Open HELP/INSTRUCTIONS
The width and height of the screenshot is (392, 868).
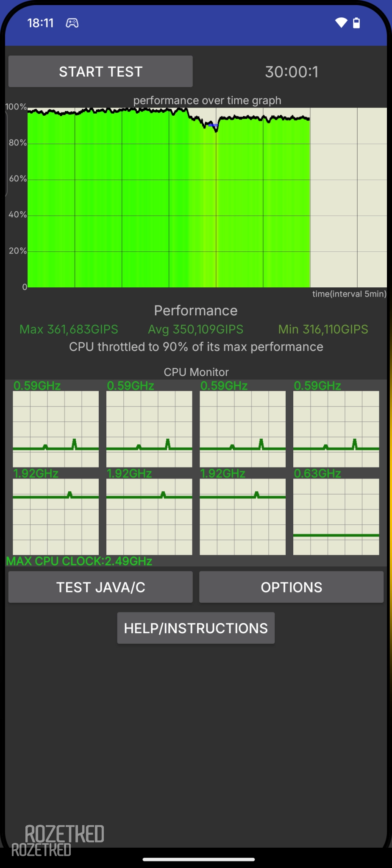196,628
